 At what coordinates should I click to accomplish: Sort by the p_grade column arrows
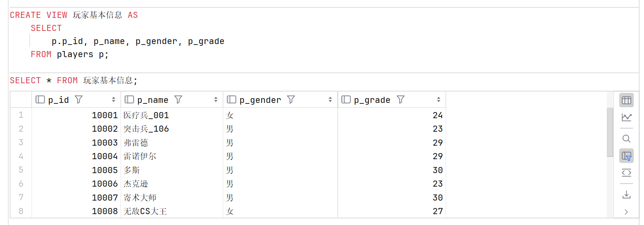coord(439,100)
